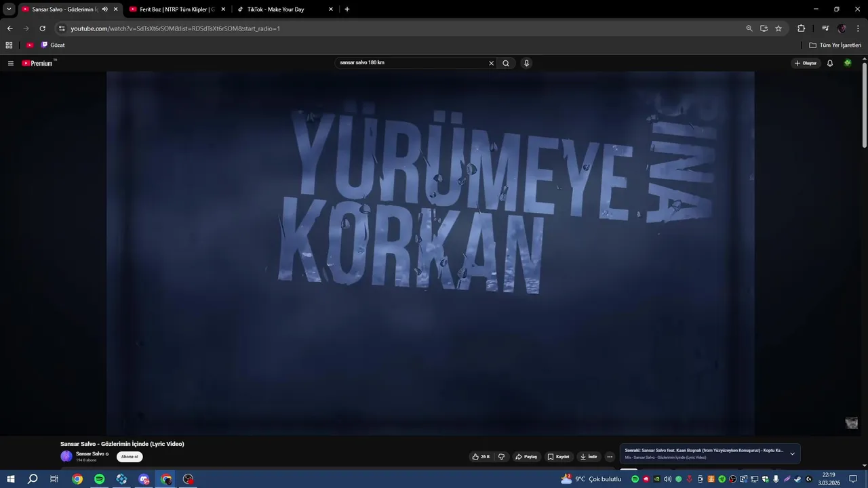
Task: Download the video with İndir
Action: 589,457
